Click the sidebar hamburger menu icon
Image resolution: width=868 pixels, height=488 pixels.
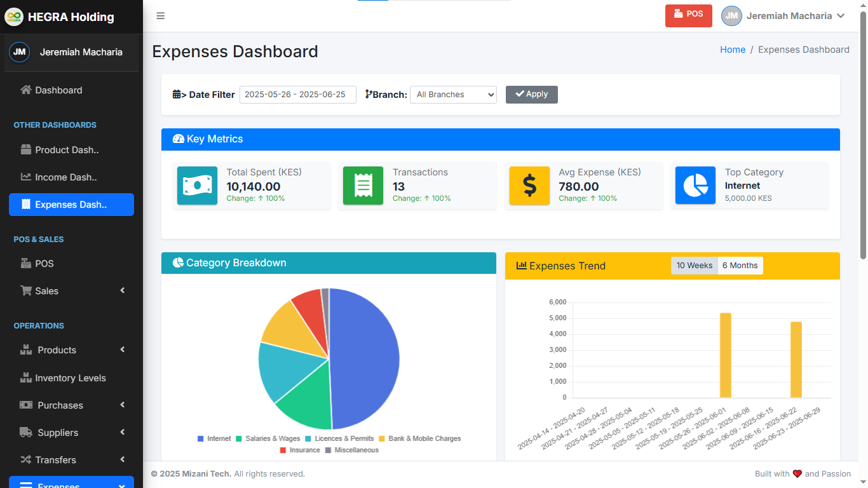pyautogui.click(x=160, y=16)
